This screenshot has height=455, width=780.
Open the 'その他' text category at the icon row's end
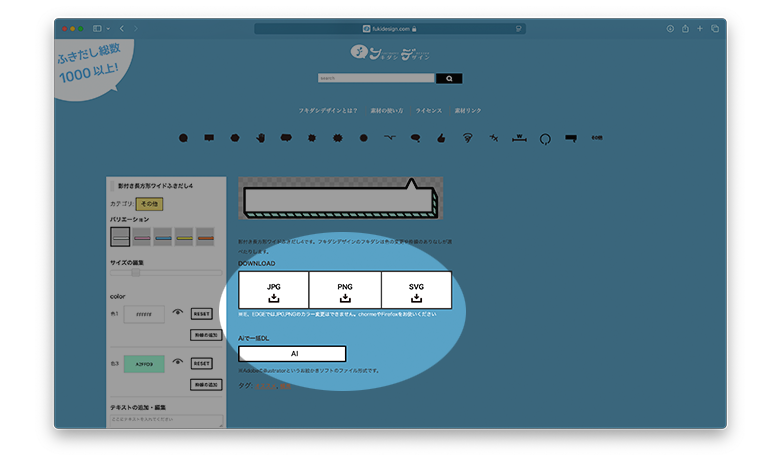click(597, 138)
